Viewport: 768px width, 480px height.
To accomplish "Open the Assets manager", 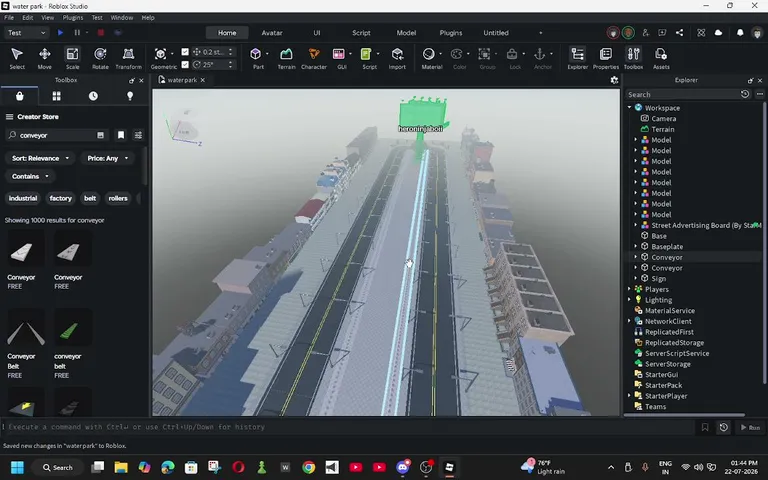I will [661, 58].
